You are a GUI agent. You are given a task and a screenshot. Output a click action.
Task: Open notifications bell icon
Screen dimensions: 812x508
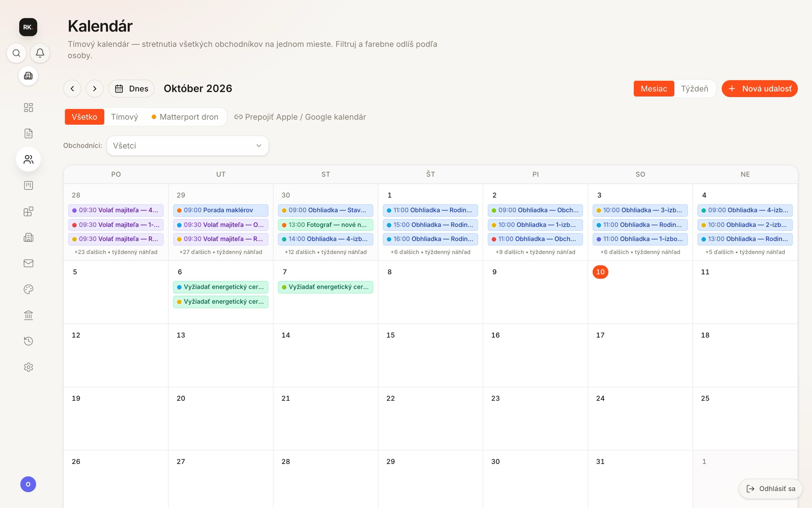coord(40,53)
